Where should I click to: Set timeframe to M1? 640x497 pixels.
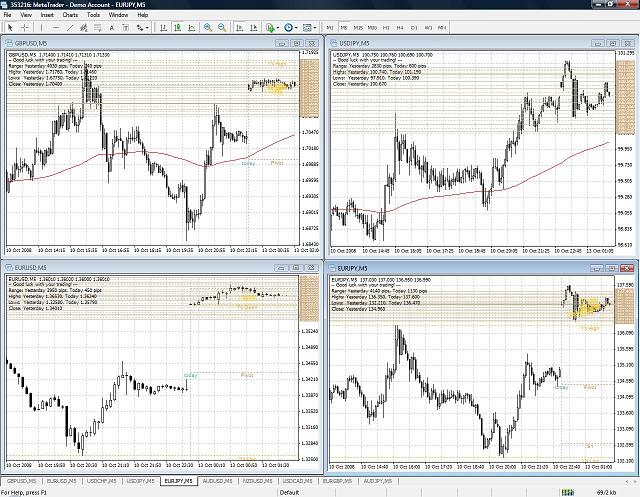(x=330, y=28)
